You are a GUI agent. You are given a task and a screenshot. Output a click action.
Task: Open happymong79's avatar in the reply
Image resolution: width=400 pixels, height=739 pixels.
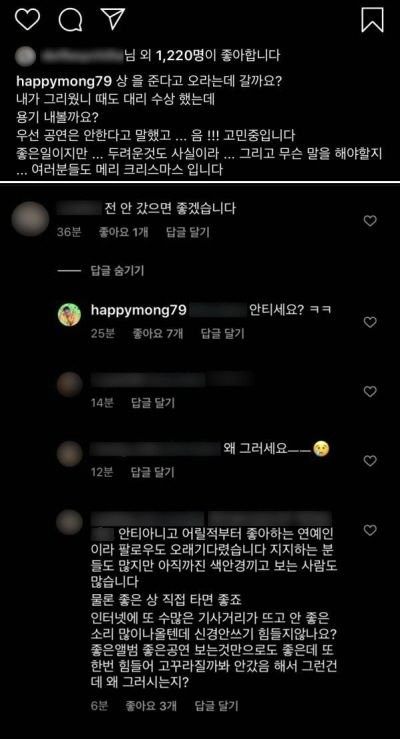point(69,314)
